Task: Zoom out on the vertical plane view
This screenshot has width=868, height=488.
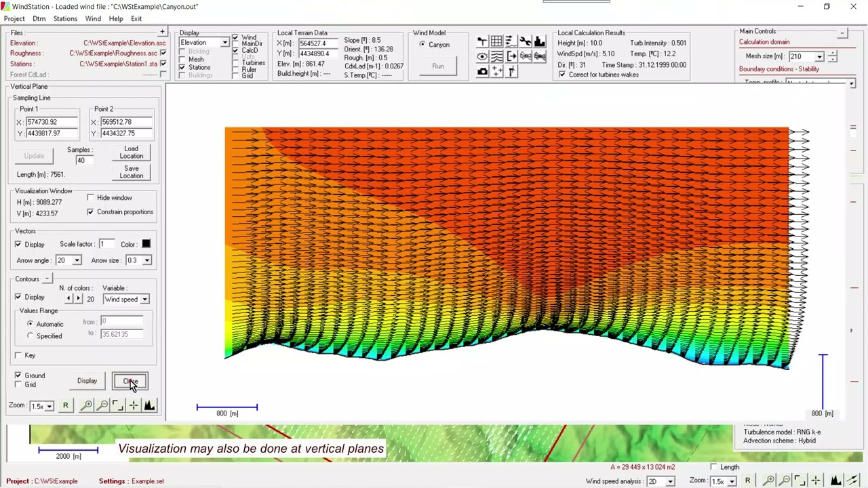Action: tap(102, 405)
